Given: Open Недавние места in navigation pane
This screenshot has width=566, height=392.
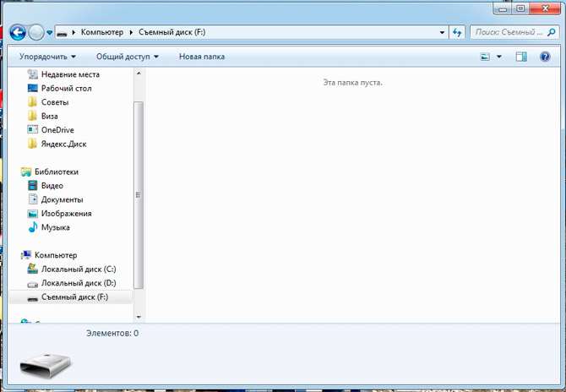Looking at the screenshot, I should [x=70, y=74].
